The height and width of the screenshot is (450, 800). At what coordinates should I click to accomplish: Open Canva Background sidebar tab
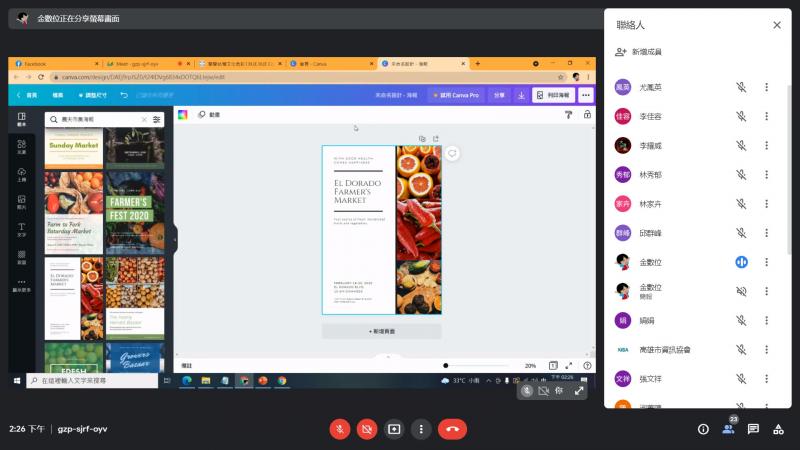click(21, 257)
